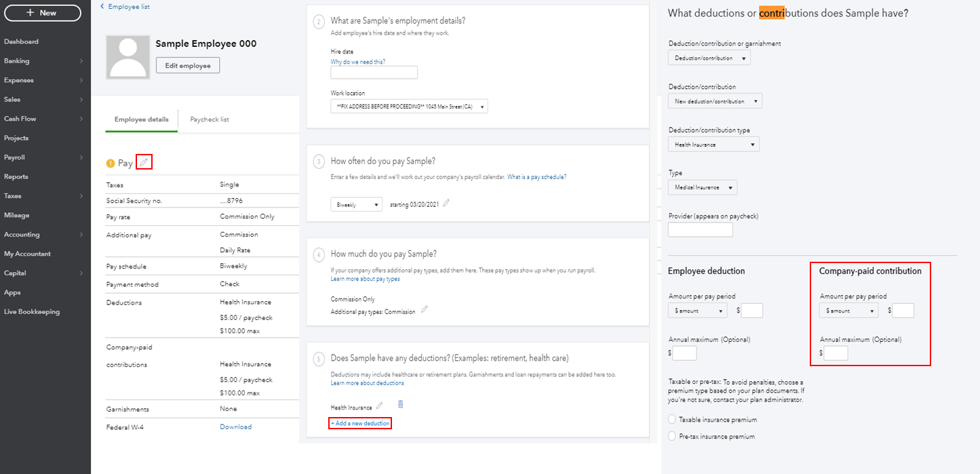
Task: Click the pencil icon beside the starting date
Action: coord(446,203)
